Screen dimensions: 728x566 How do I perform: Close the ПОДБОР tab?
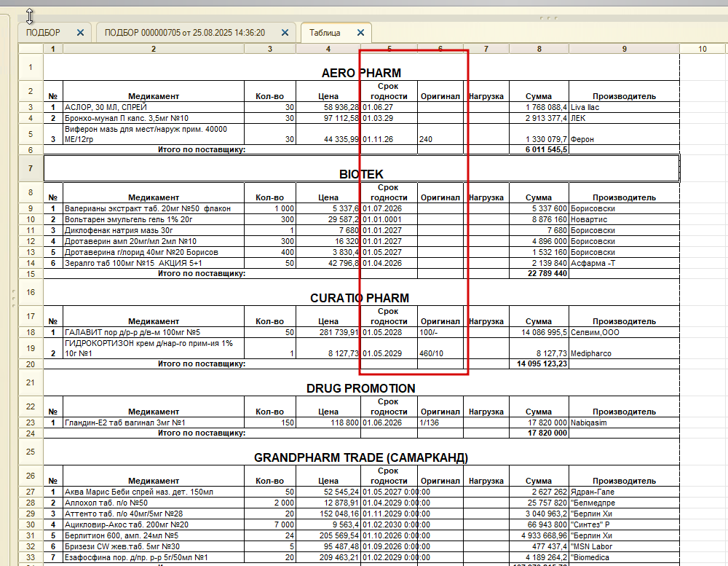[80, 33]
